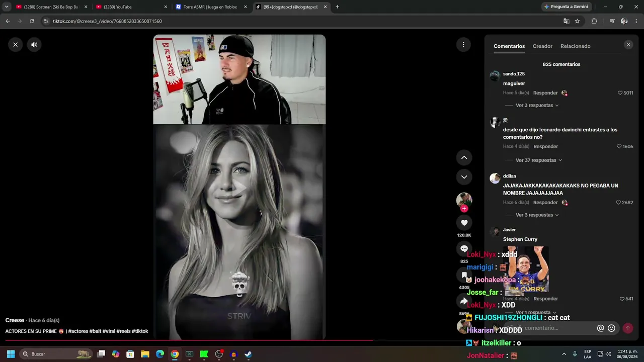Switch to the Torre ASMR Roblox tab

[211, 7]
